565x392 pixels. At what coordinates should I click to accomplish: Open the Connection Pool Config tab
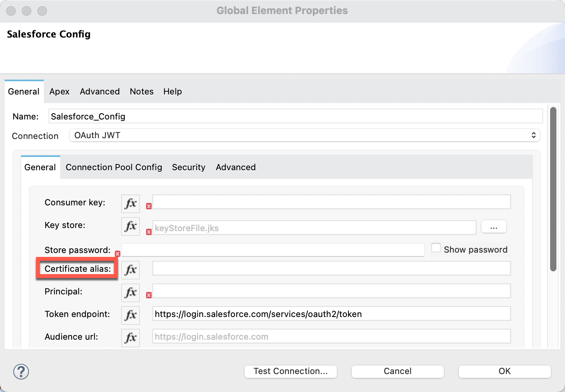click(114, 167)
